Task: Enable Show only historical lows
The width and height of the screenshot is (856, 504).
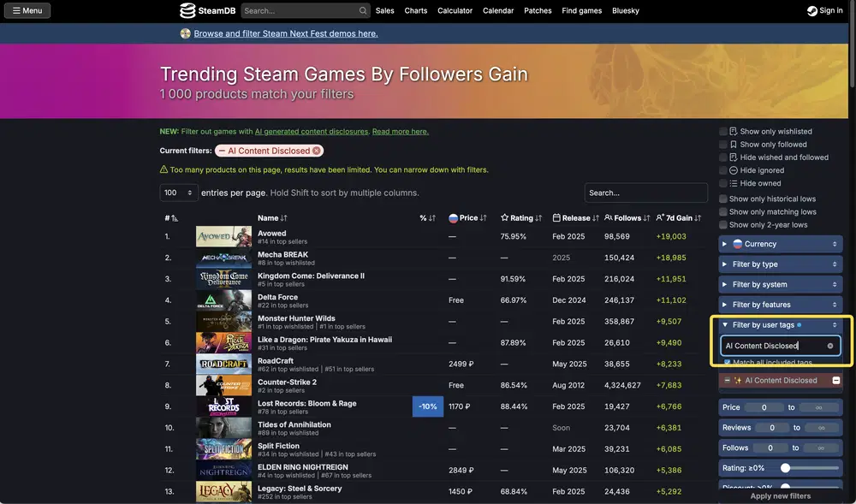Action: [x=723, y=199]
